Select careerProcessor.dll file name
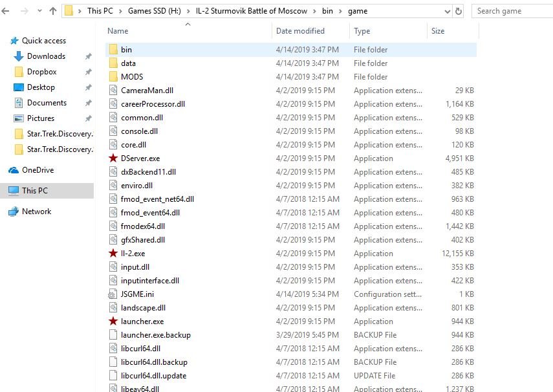This screenshot has width=553, height=392. coord(153,104)
